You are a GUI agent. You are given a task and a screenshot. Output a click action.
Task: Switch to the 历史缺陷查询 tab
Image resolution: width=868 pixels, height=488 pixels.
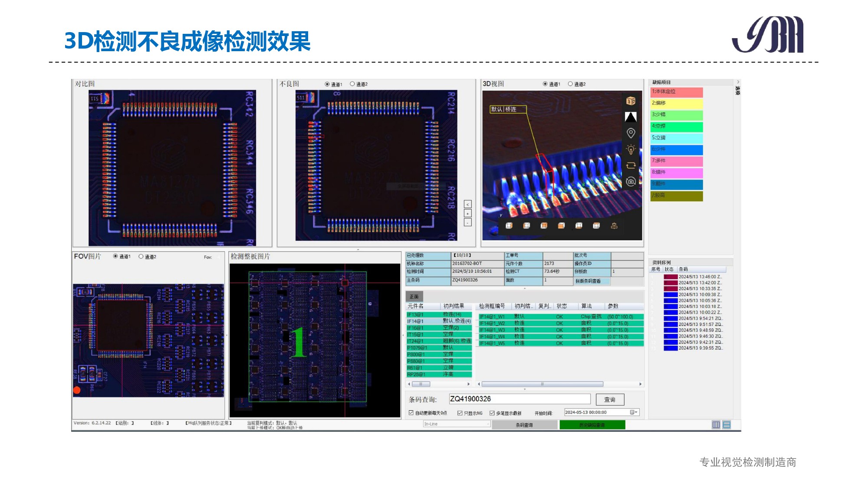click(592, 425)
